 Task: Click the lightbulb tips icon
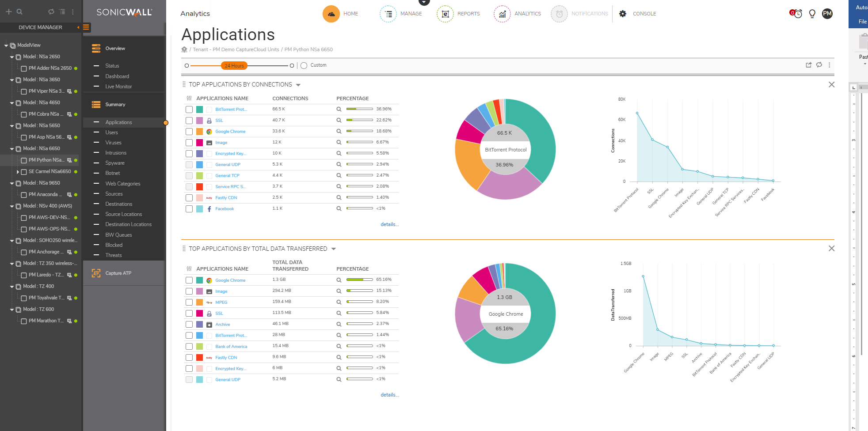click(x=812, y=14)
